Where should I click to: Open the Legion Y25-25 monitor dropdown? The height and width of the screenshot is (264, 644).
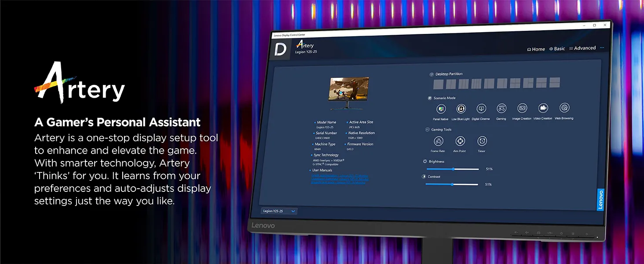point(279,211)
